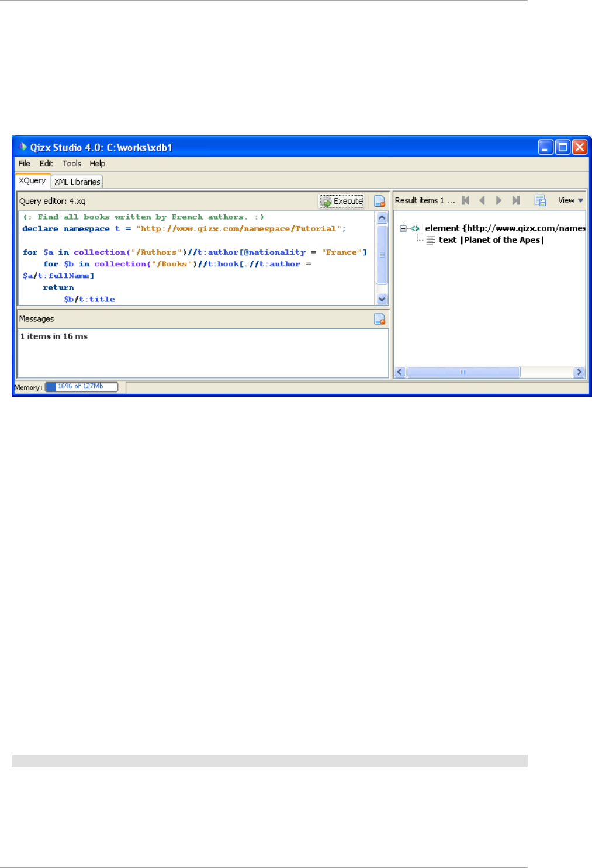
Task: Close the Qizx Studio window
Action: pyautogui.click(x=580, y=147)
